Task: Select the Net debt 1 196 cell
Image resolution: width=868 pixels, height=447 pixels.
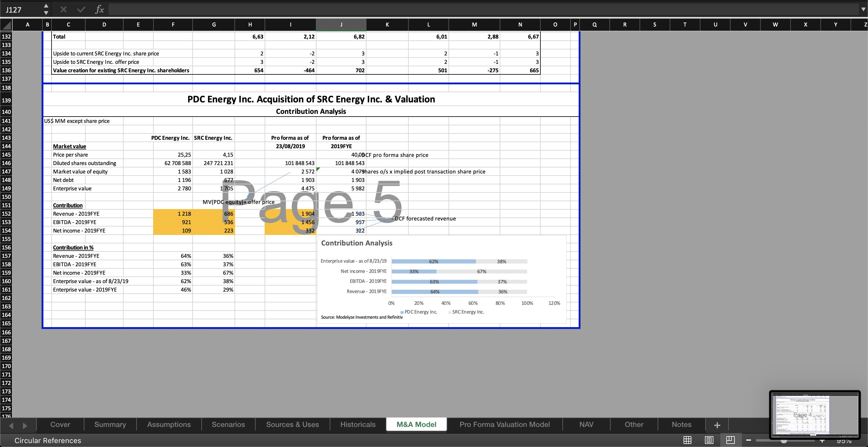Action: coord(173,180)
